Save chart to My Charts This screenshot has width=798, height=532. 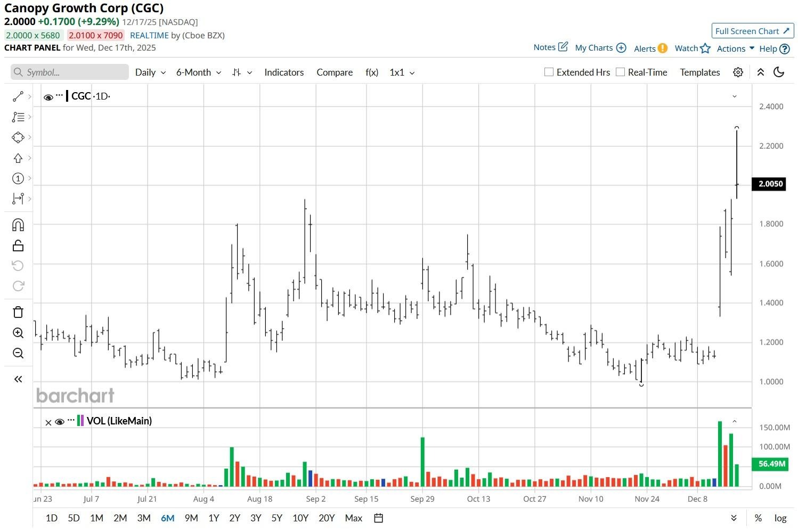(600, 48)
